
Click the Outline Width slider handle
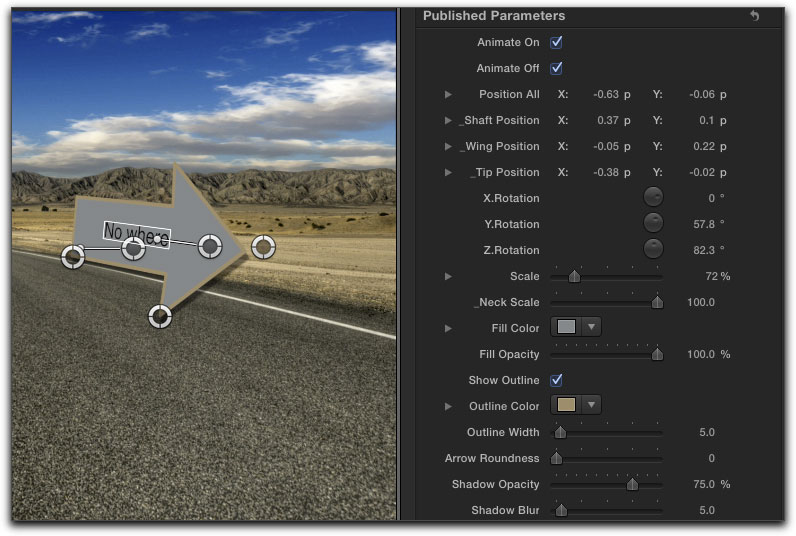(x=560, y=432)
